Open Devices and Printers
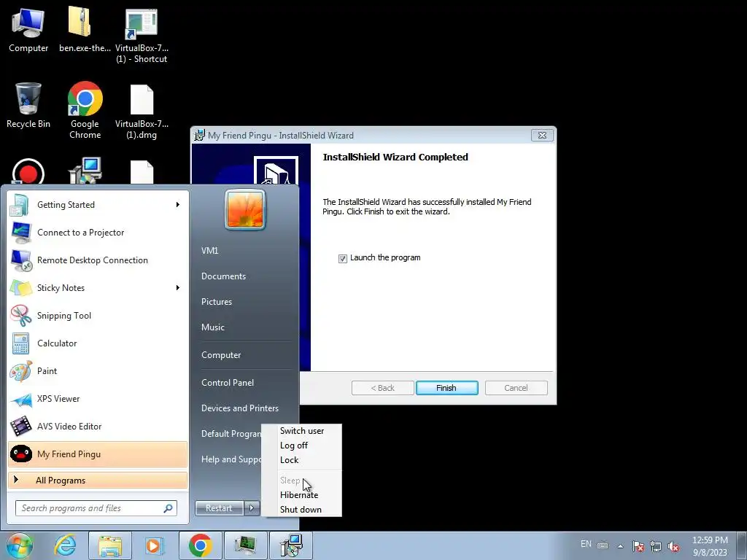This screenshot has height=560, width=747. (x=239, y=408)
